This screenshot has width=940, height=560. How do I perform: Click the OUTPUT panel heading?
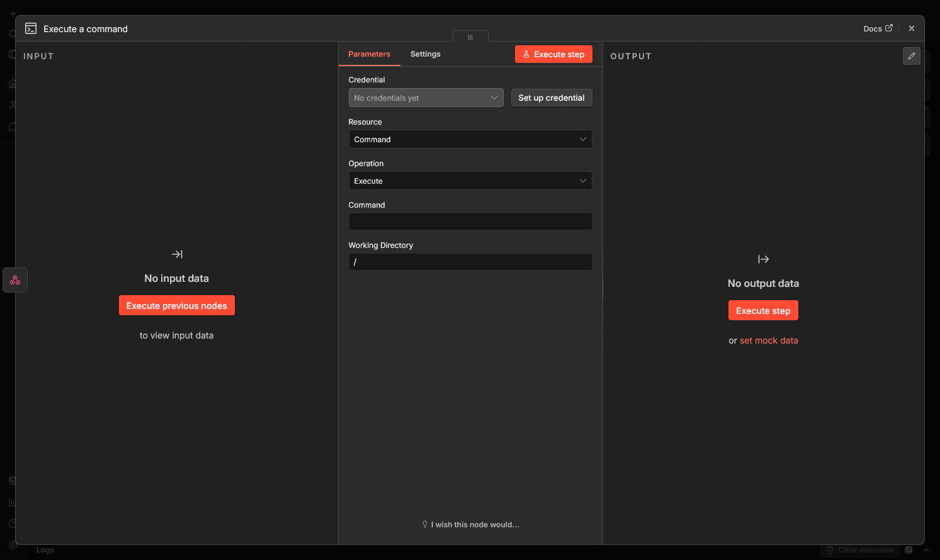(631, 56)
